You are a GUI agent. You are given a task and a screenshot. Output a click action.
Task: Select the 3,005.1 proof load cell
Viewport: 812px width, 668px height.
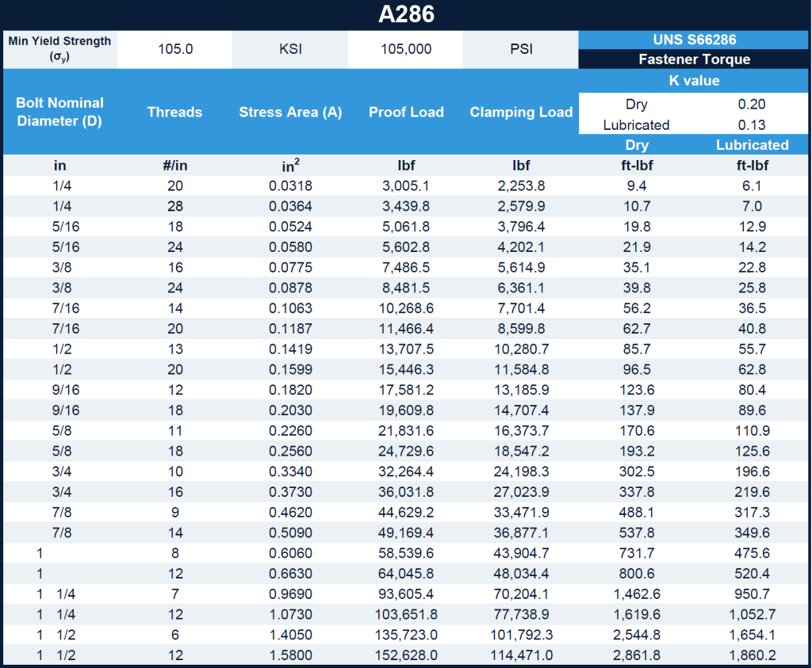(x=406, y=185)
